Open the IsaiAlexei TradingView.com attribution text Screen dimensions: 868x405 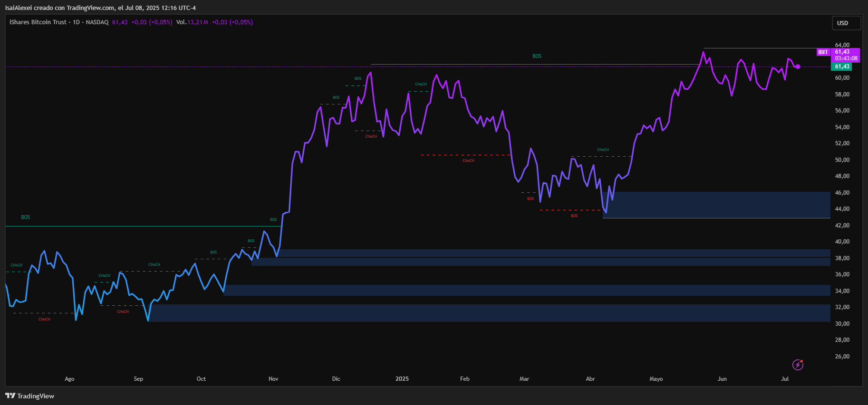point(100,8)
